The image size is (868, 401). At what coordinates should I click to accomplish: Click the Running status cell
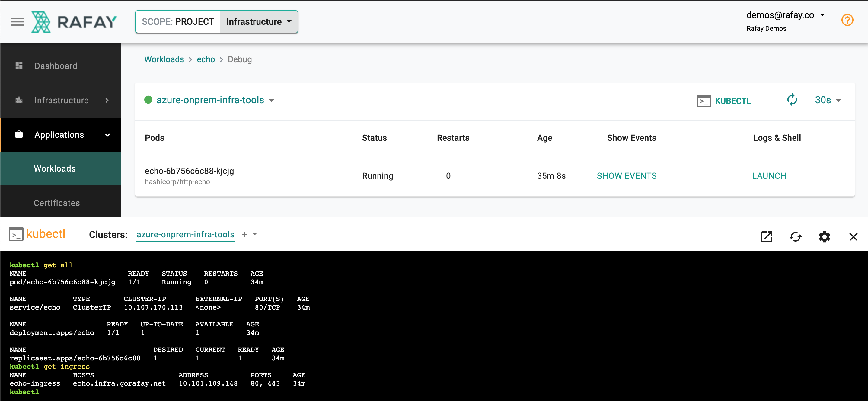point(377,175)
